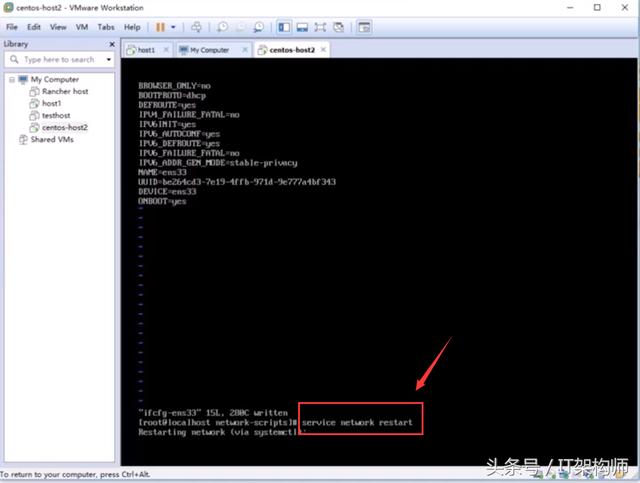The height and width of the screenshot is (483, 640).
Task: Click the magnifier icon in Library search
Action: click(14, 60)
